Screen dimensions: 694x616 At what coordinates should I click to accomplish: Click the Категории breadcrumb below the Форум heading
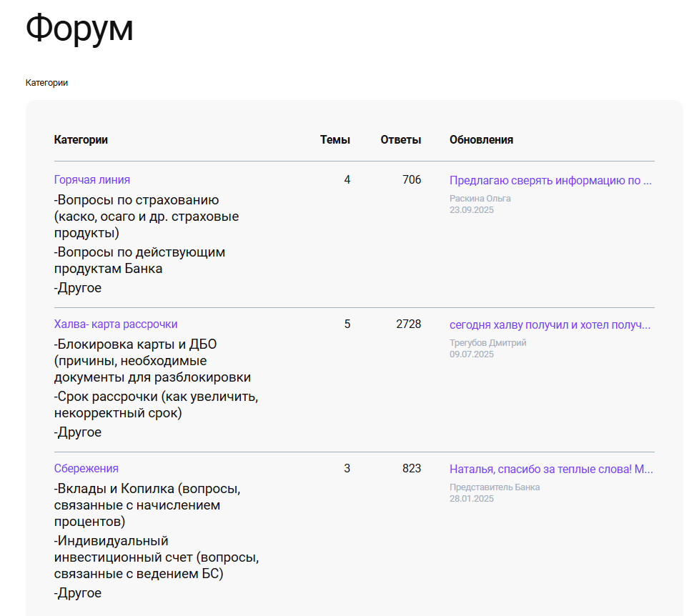click(x=46, y=83)
